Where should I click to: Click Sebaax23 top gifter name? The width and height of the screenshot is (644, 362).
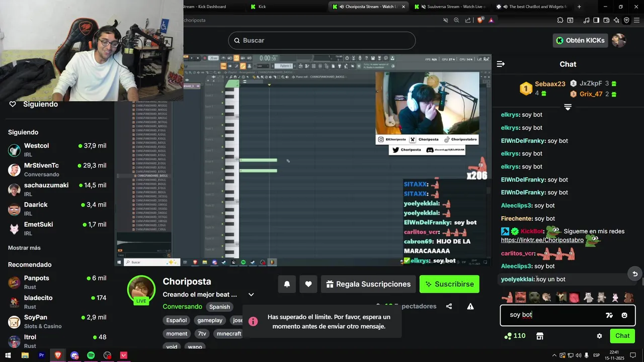pos(550,84)
